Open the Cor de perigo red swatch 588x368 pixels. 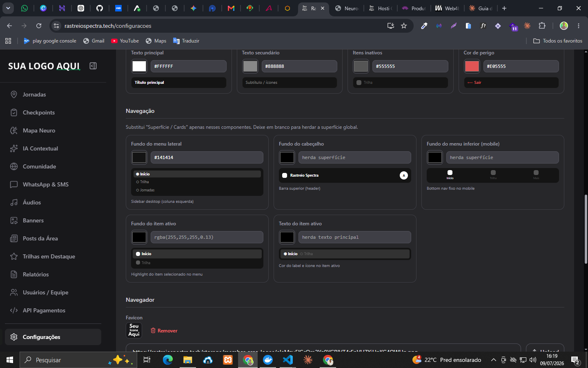[472, 66]
